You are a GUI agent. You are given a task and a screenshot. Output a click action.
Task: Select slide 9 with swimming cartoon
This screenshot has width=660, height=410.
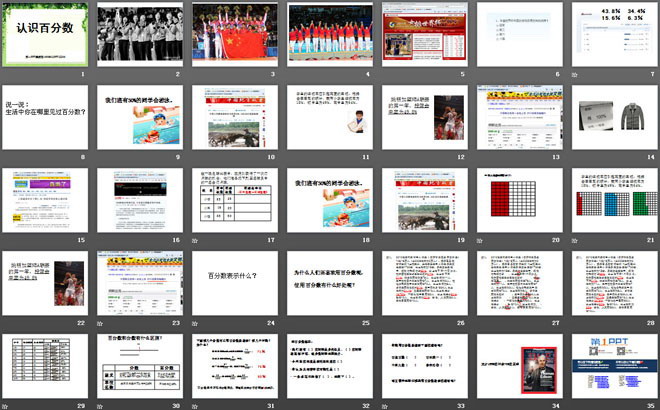140,117
